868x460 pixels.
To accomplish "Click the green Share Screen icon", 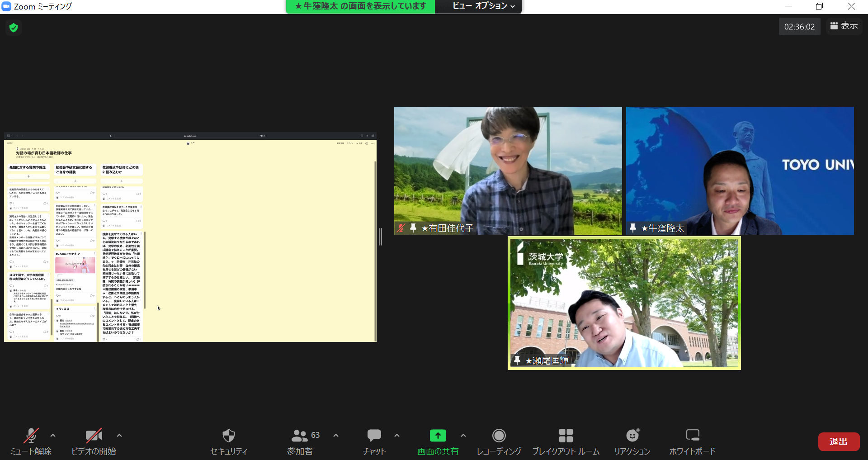I will 438,436.
